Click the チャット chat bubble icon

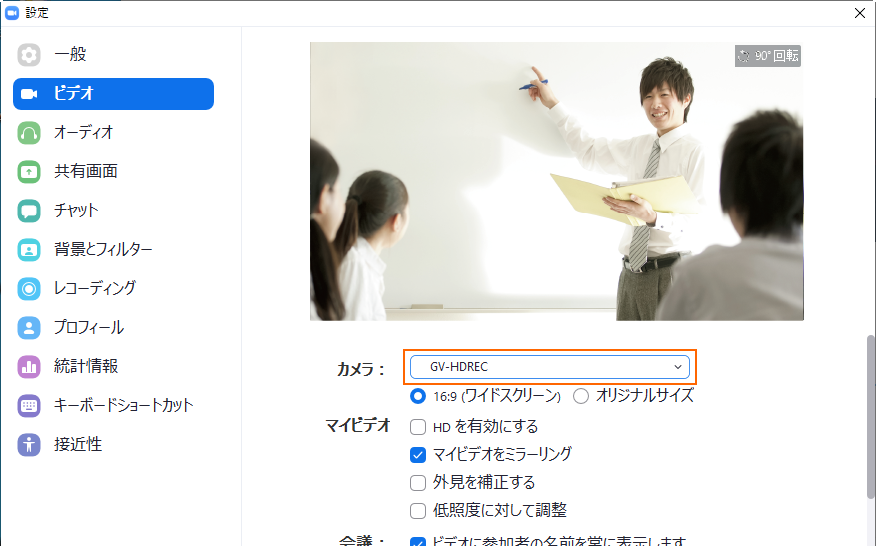point(28,211)
